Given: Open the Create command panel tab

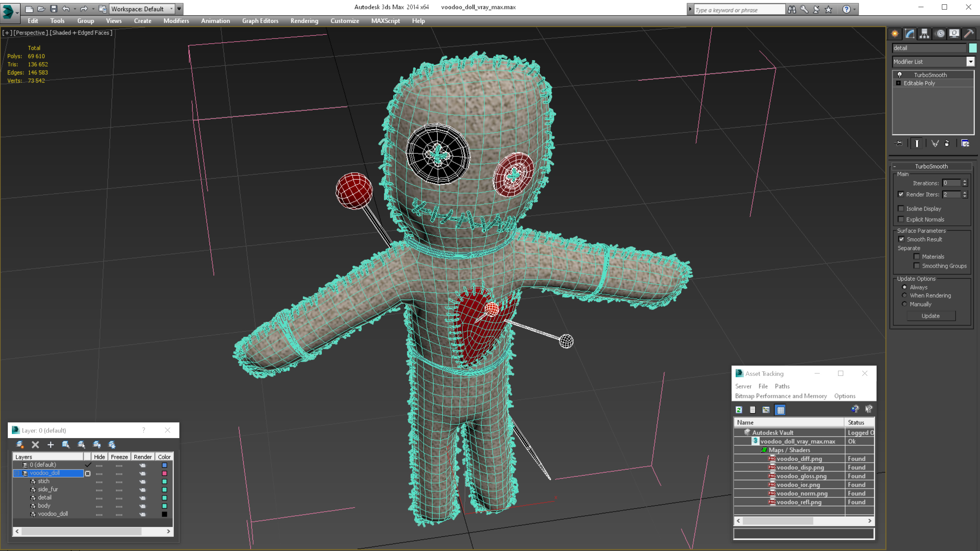Looking at the screenshot, I should tap(895, 34).
